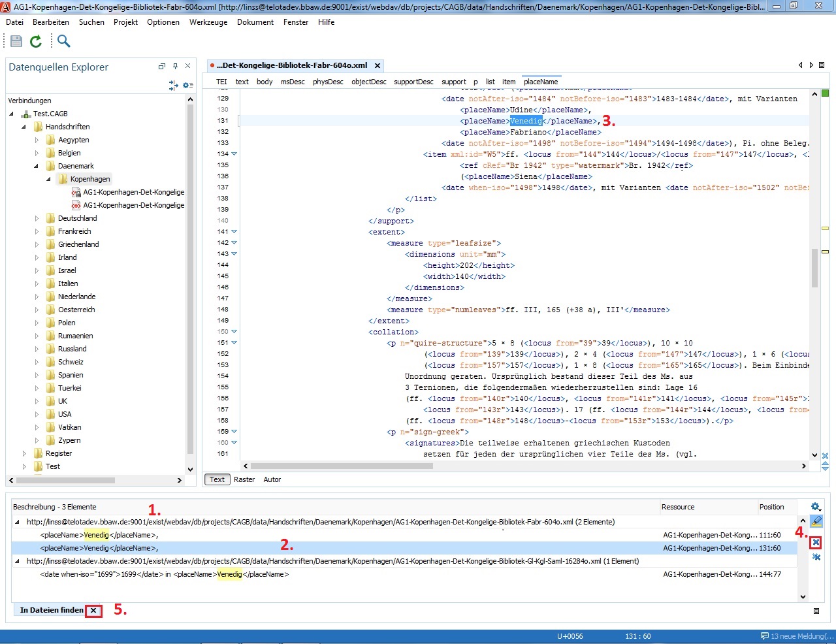Open the Werkzeuge menu
836x644 pixels.
pyautogui.click(x=208, y=22)
